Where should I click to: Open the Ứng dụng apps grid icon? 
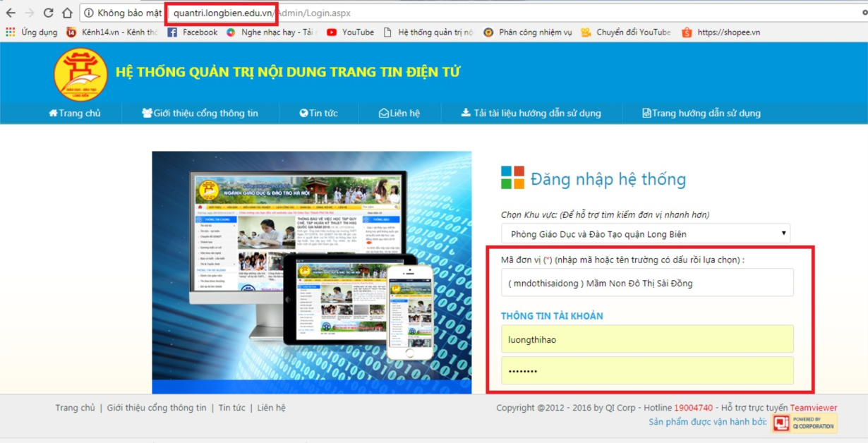10,32
